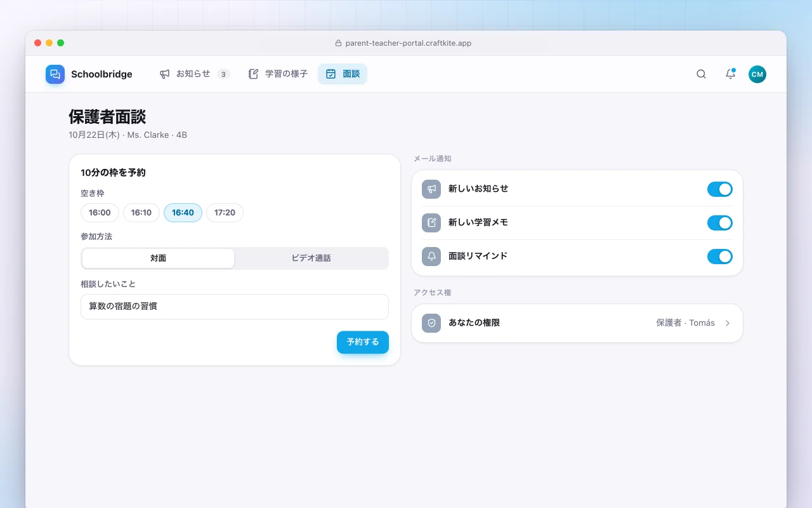This screenshot has height=508, width=812.
Task: Click the unread count badge on お知らせ
Action: point(223,74)
